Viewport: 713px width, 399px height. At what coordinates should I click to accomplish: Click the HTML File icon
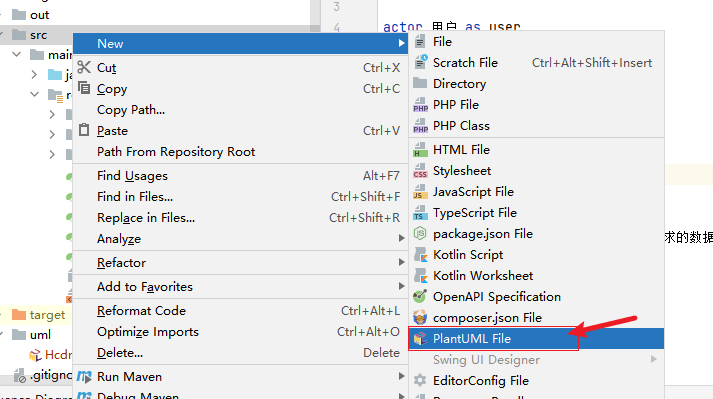(421, 150)
